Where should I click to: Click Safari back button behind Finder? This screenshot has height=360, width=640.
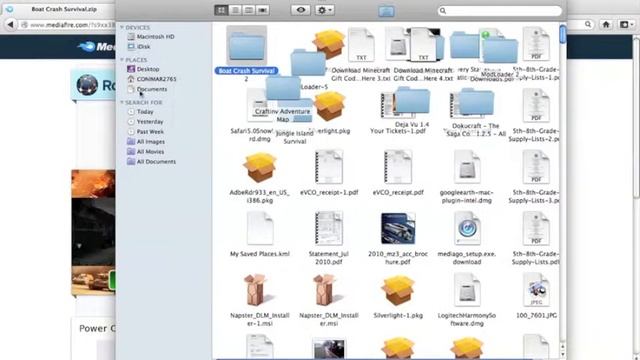(10, 25)
